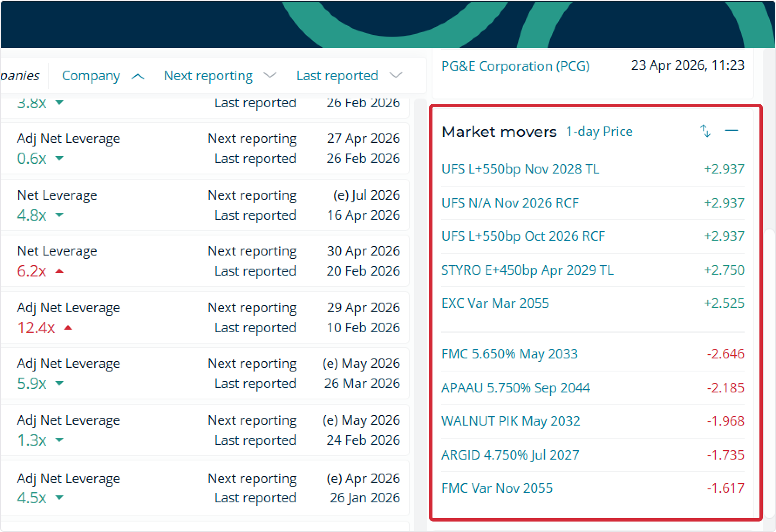This screenshot has width=776, height=532.
Task: Select the 1-day Price option
Action: 599,131
